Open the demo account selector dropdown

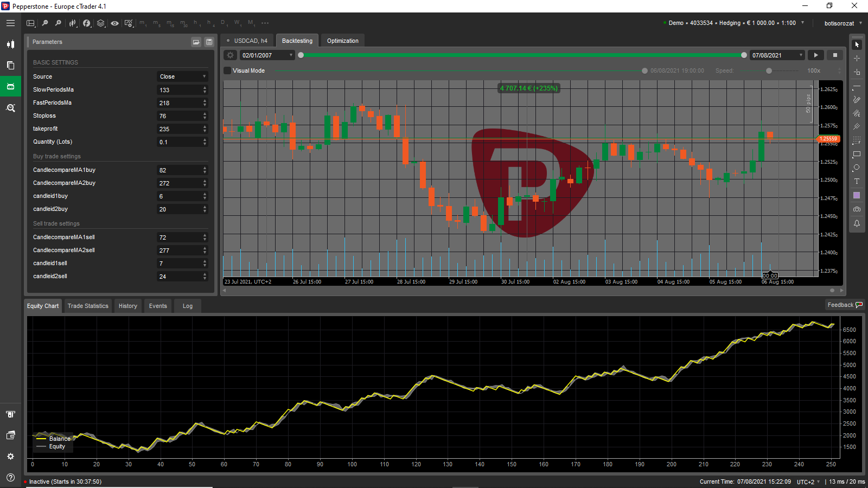click(x=734, y=23)
